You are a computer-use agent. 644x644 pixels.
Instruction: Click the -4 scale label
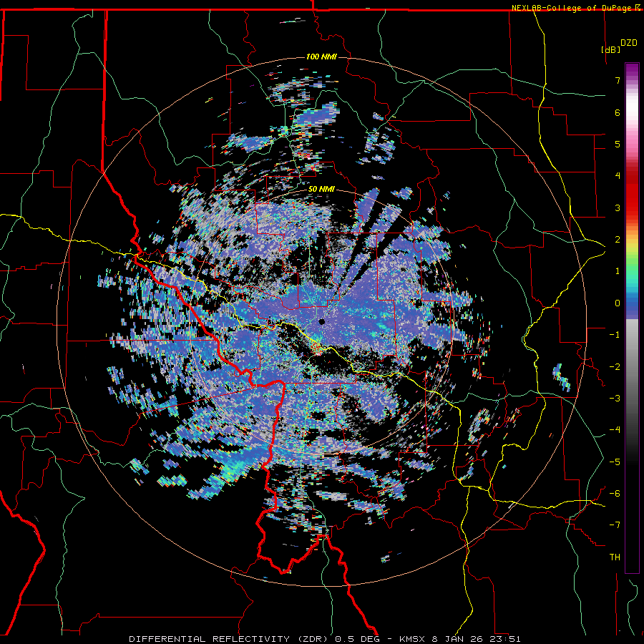(615, 430)
